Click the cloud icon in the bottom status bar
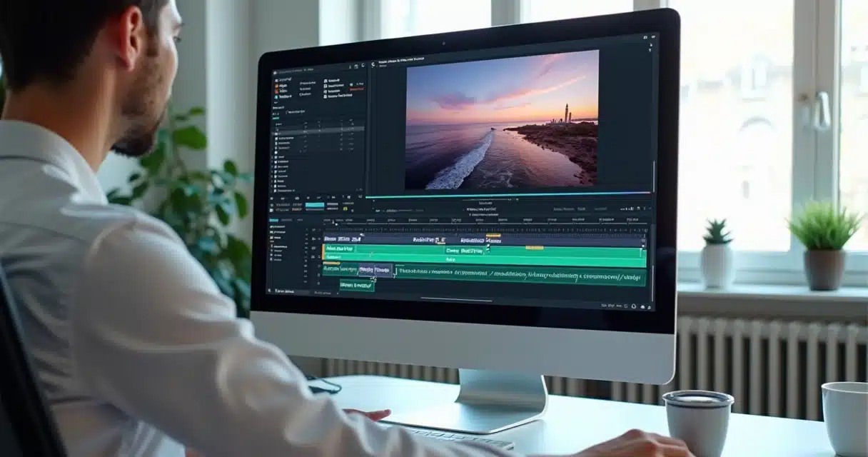The image size is (868, 457). coord(642,306)
